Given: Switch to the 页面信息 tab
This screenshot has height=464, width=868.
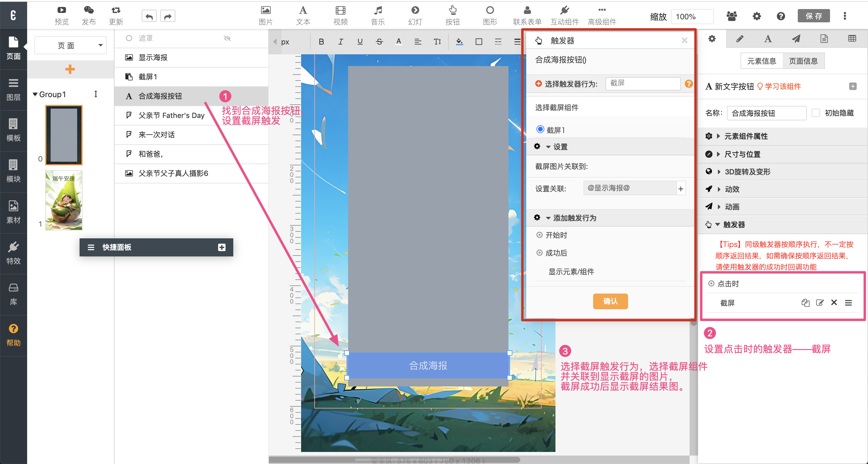Looking at the screenshot, I should click(803, 61).
